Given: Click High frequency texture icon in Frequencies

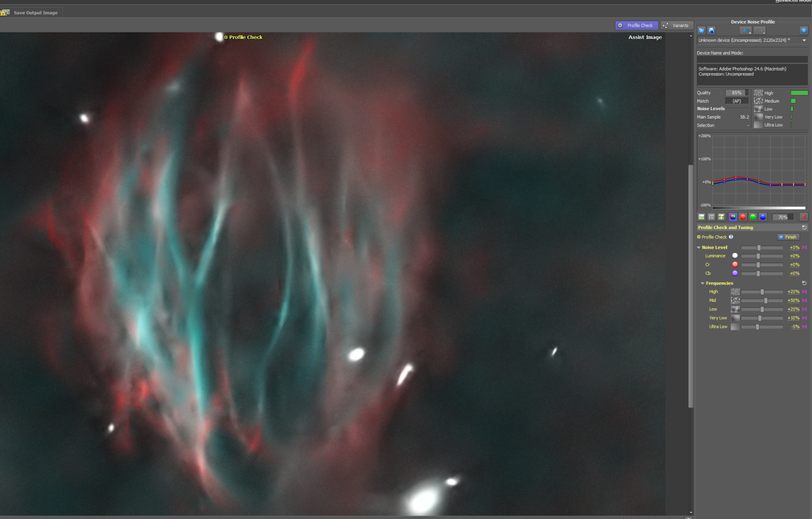Looking at the screenshot, I should (735, 292).
